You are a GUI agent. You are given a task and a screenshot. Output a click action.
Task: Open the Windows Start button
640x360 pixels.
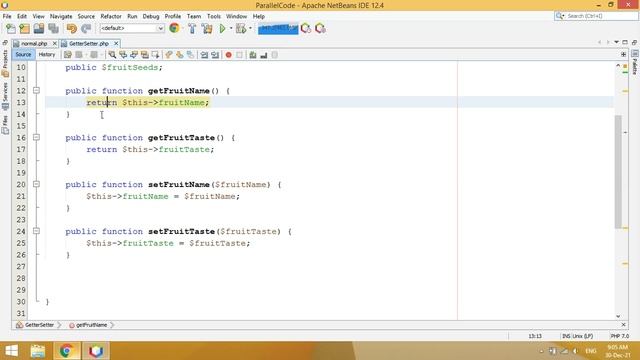tap(11, 351)
